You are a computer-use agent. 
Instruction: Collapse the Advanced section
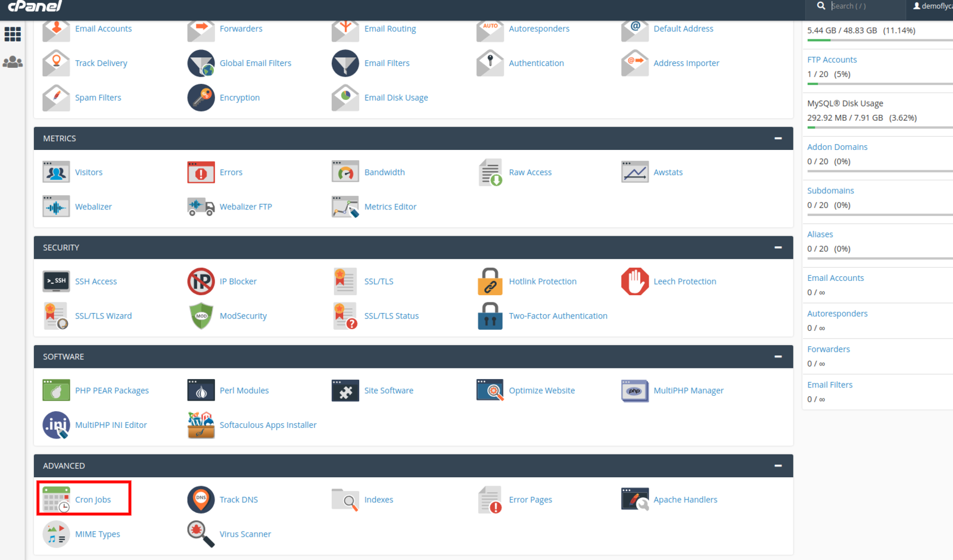point(778,465)
